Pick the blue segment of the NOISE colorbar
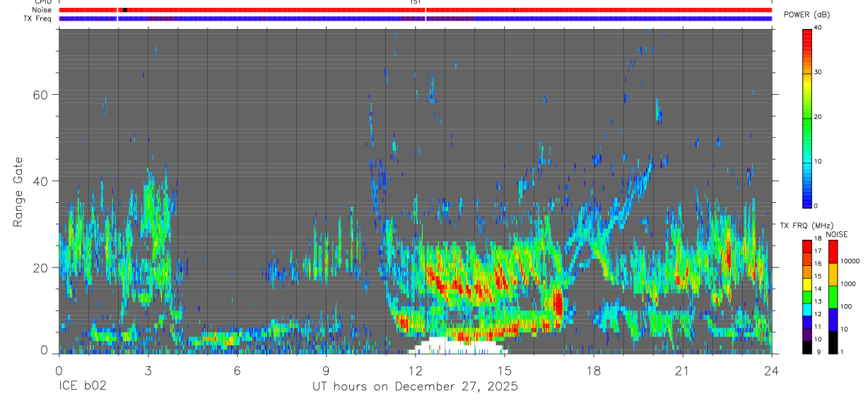 coord(833,319)
